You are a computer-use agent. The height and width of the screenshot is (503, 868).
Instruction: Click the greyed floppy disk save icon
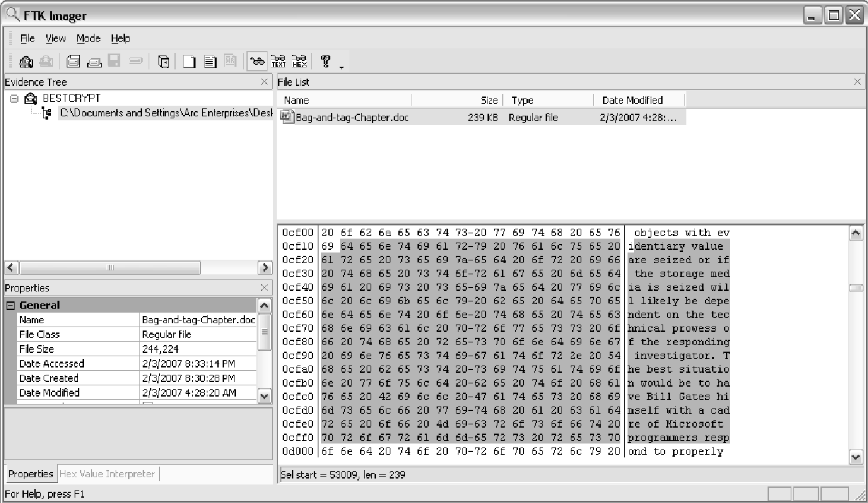(114, 61)
